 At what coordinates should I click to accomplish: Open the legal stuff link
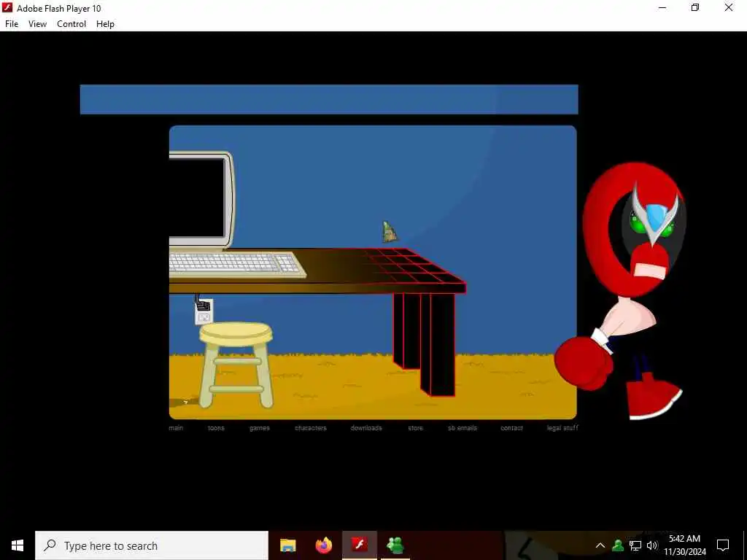(x=562, y=427)
